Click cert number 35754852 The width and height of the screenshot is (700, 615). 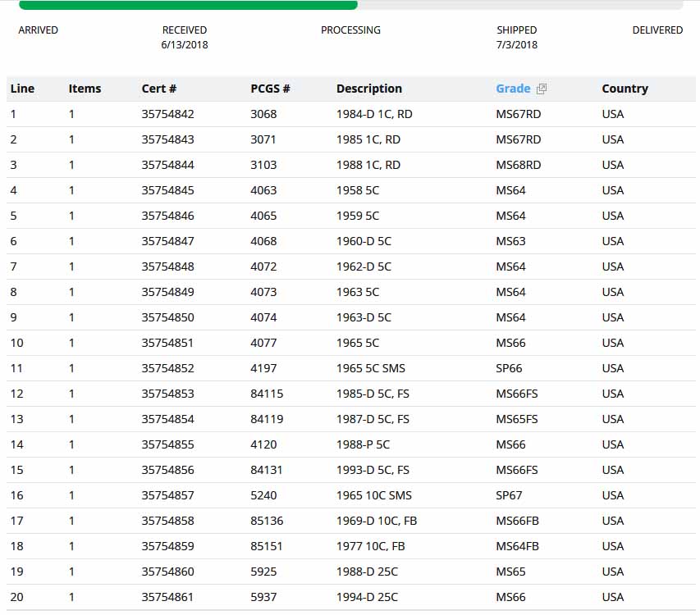coord(168,368)
